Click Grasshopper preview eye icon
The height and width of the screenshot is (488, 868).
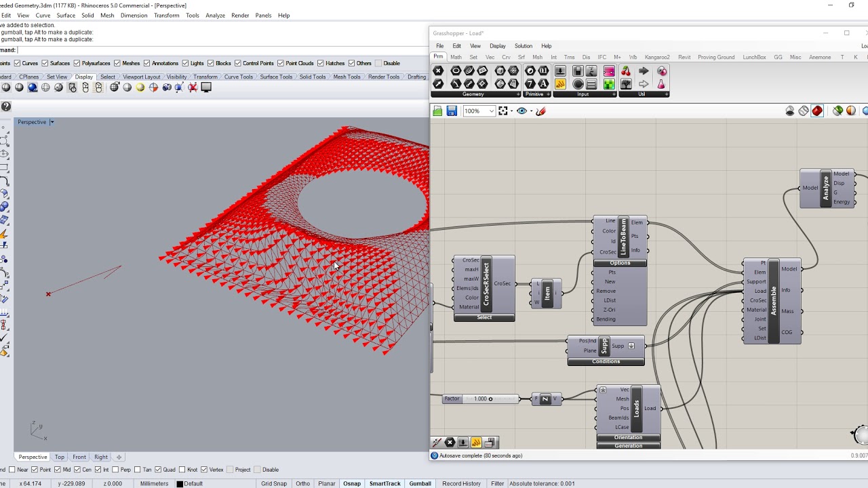click(521, 111)
